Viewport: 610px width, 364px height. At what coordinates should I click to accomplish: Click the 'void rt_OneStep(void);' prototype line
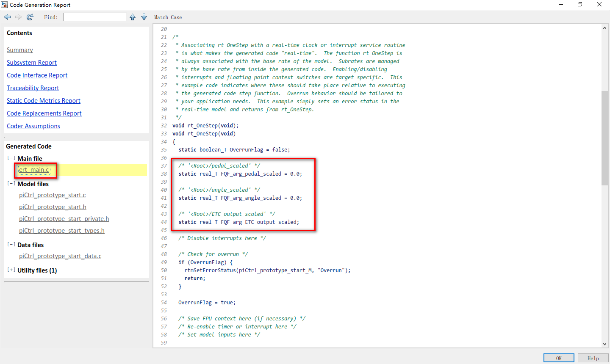pyautogui.click(x=205, y=126)
